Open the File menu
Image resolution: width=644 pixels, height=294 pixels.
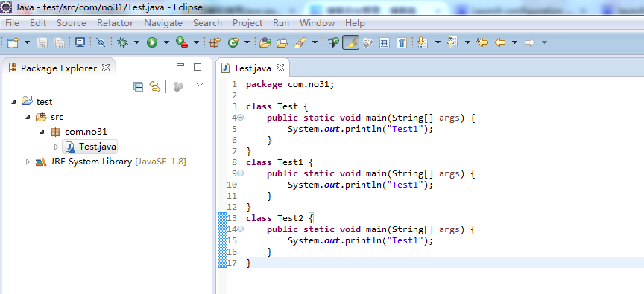click(13, 23)
